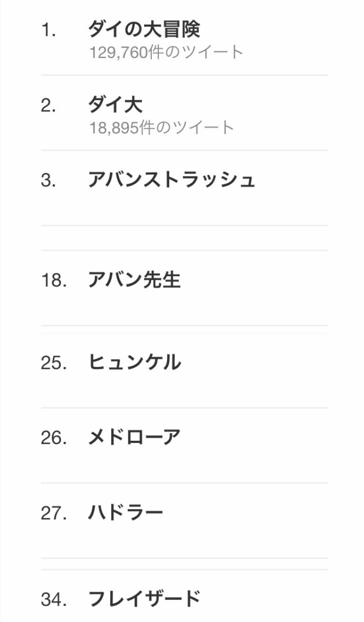Click the rank number 27.

pos(54,513)
